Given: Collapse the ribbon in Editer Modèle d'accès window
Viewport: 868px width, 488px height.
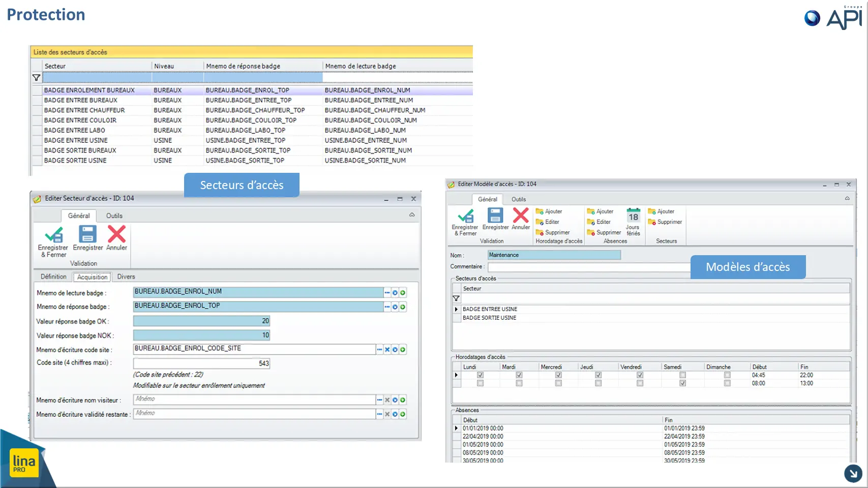Looking at the screenshot, I should click(847, 199).
